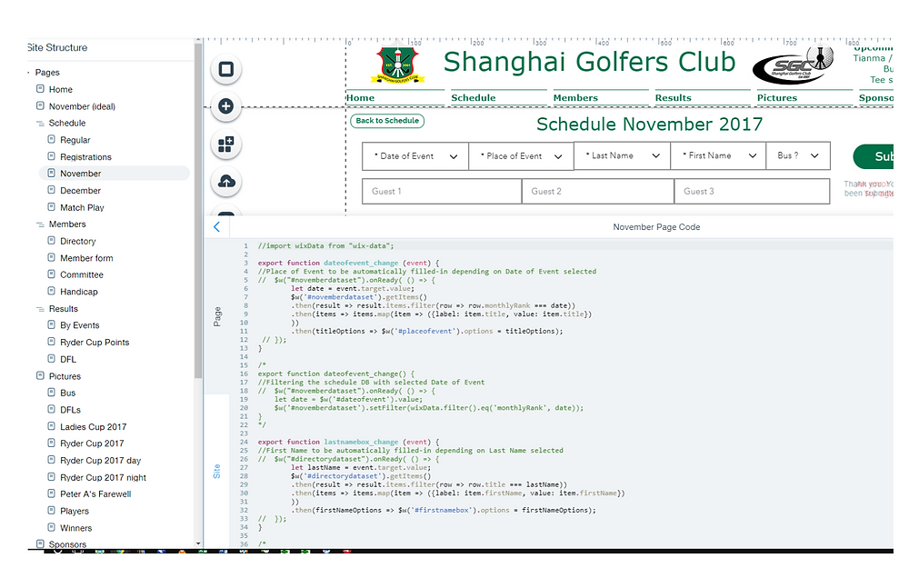The height and width of the screenshot is (588, 909).
Task: Select the Committee page
Action: coord(81,274)
